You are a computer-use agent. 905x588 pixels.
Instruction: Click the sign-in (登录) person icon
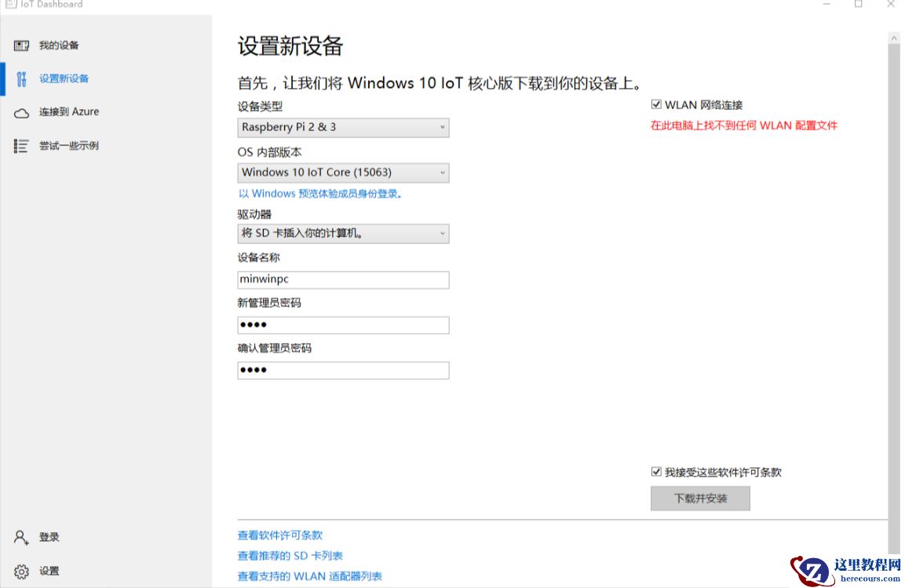21,538
